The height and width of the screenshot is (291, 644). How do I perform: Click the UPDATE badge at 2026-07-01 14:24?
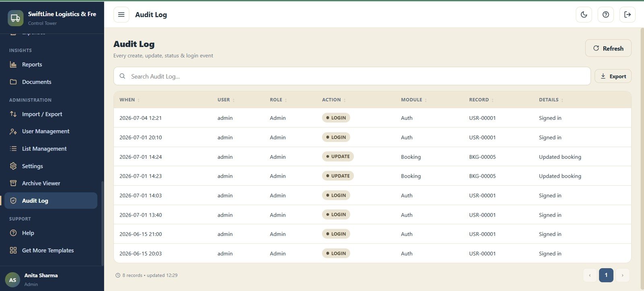[338, 156]
